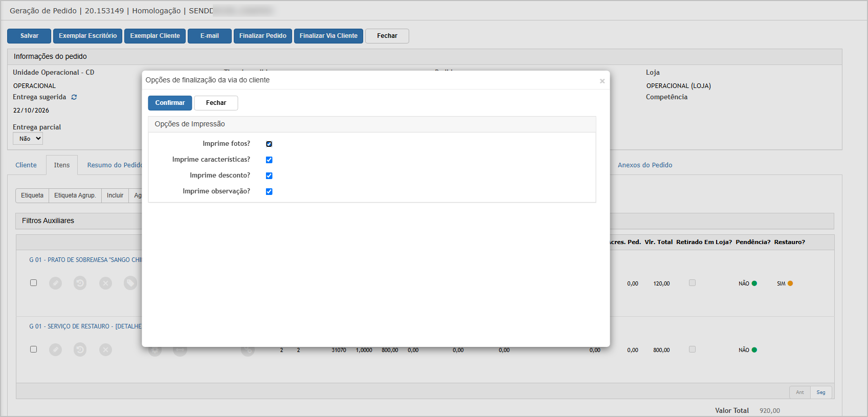
Task: Click the remove X icon on the Prato de Sobremesa row
Action: pos(105,283)
